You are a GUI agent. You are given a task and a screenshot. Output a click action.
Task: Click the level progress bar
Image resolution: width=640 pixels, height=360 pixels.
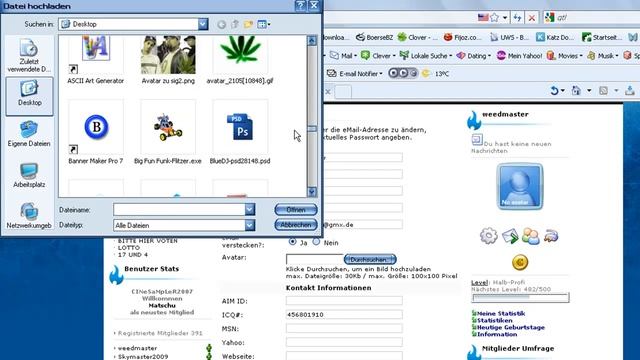tap(520, 298)
